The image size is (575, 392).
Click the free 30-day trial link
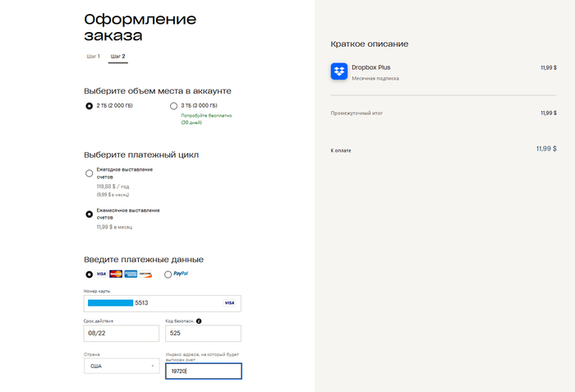(200, 118)
